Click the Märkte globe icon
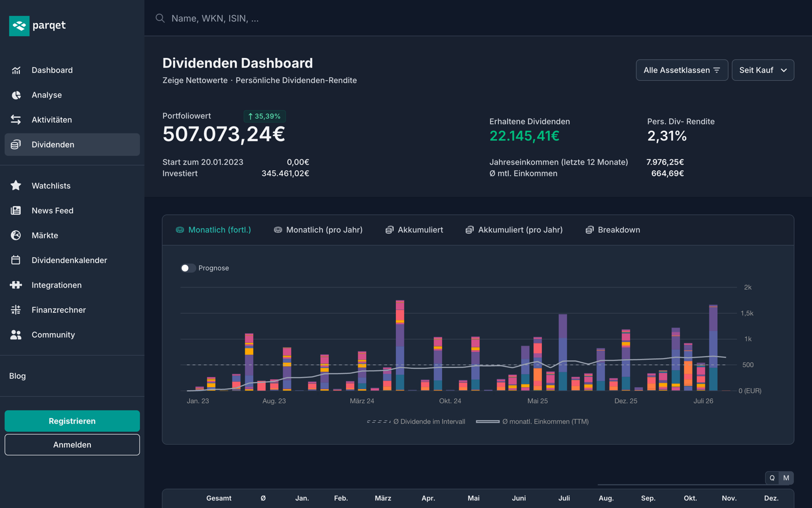 tap(16, 235)
